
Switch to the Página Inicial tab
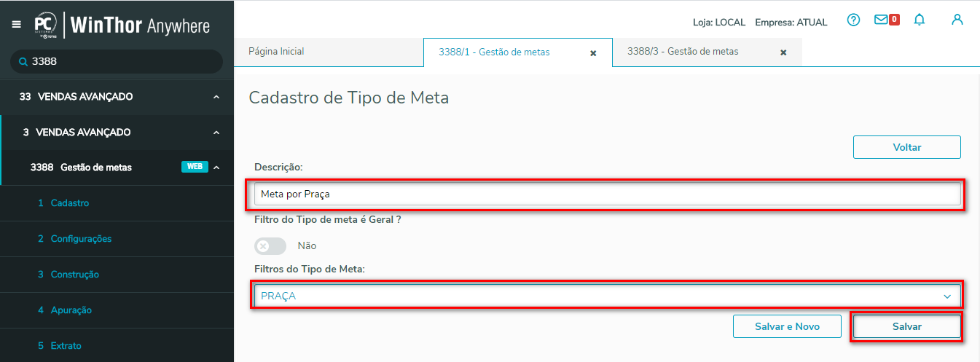277,52
